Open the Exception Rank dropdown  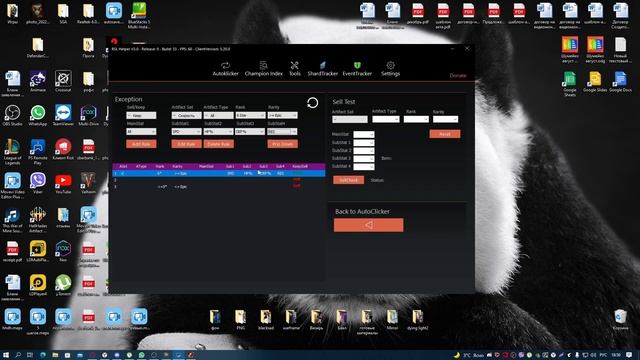250,116
